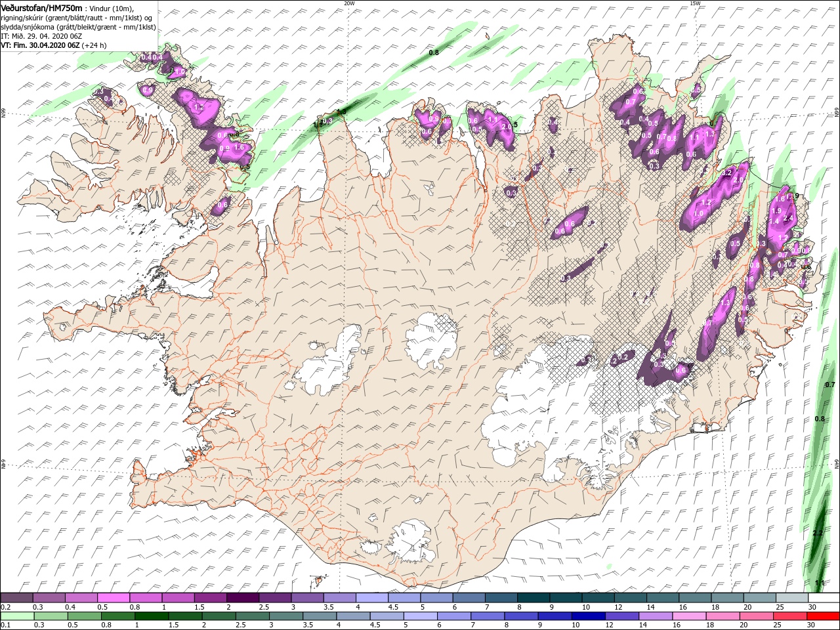Pick the 20 swatch in the upper scale
The height and width of the screenshot is (630, 840).
759,598
